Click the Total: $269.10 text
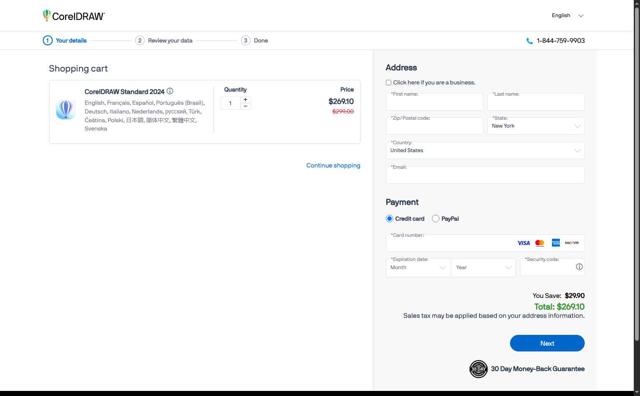This screenshot has height=396, width=640. pos(559,307)
